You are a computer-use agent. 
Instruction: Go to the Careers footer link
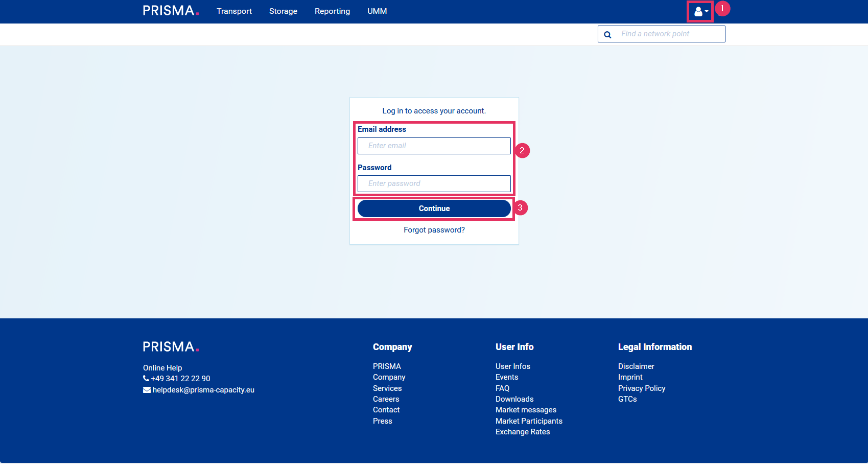(x=386, y=399)
